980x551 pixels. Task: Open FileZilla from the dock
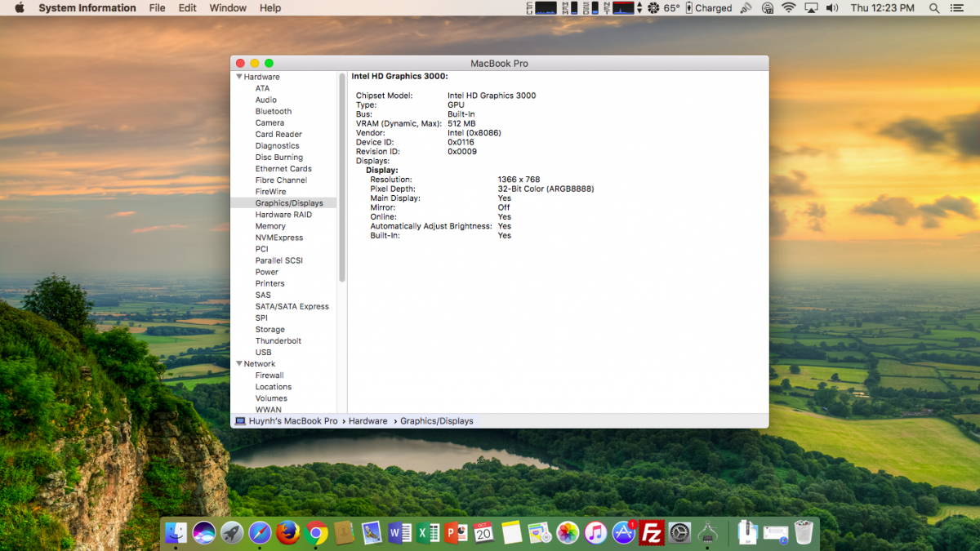[x=651, y=533]
